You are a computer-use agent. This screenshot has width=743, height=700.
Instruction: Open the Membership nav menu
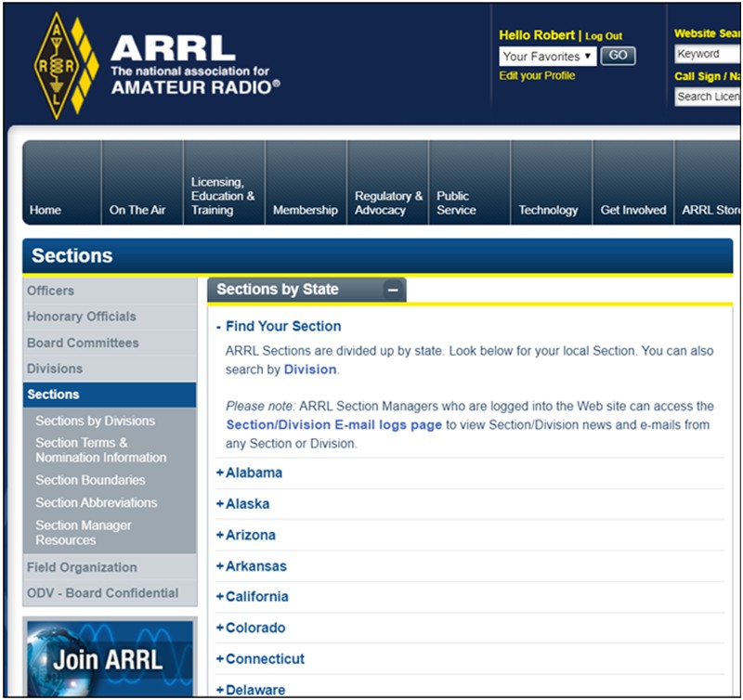click(305, 210)
